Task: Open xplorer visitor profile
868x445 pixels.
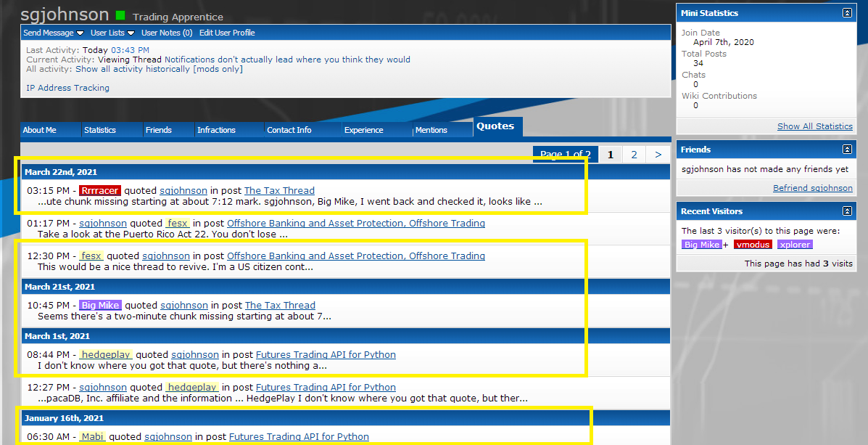Action: click(795, 245)
